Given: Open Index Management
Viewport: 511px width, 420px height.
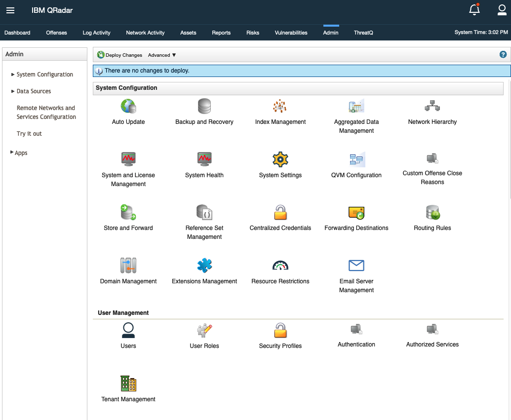Looking at the screenshot, I should [x=280, y=106].
